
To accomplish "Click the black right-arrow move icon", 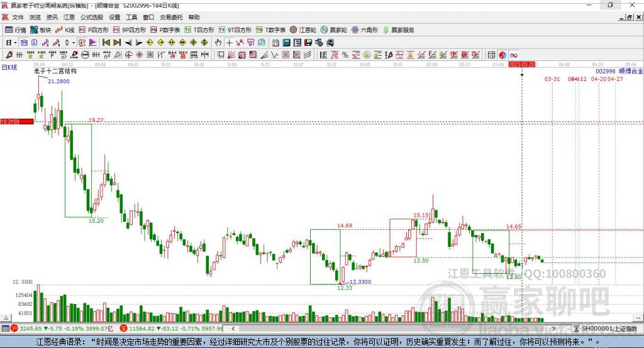I will pyautogui.click(x=139, y=43).
